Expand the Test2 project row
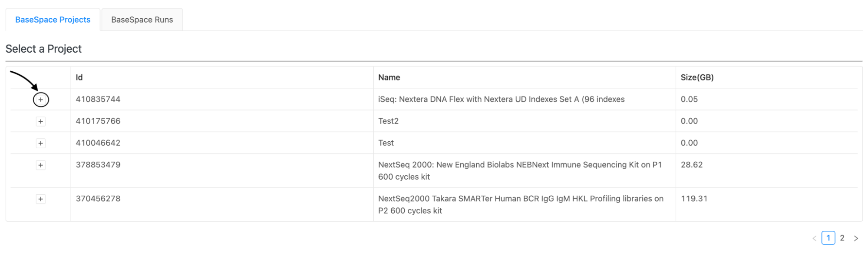 (41, 121)
